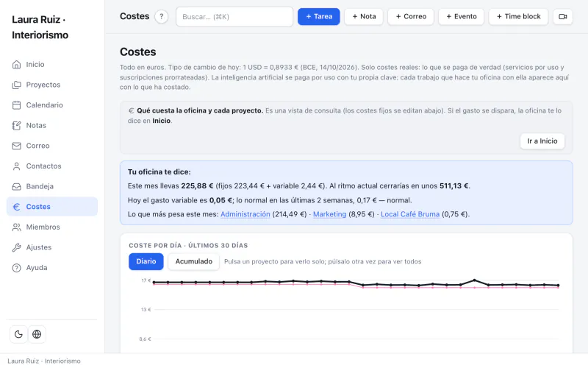588x368 pixels.
Task: Open the Bandeja inbox tray icon
Action: point(16,186)
